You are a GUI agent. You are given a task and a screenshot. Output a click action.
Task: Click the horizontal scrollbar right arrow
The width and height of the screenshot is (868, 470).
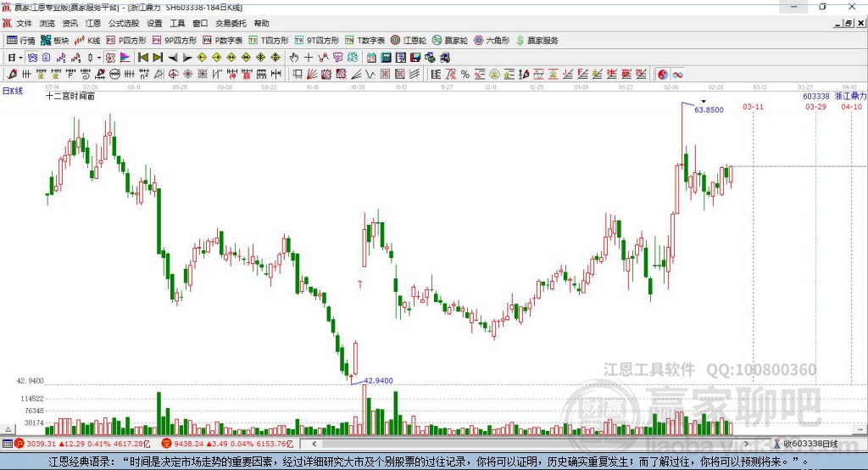pos(746,444)
